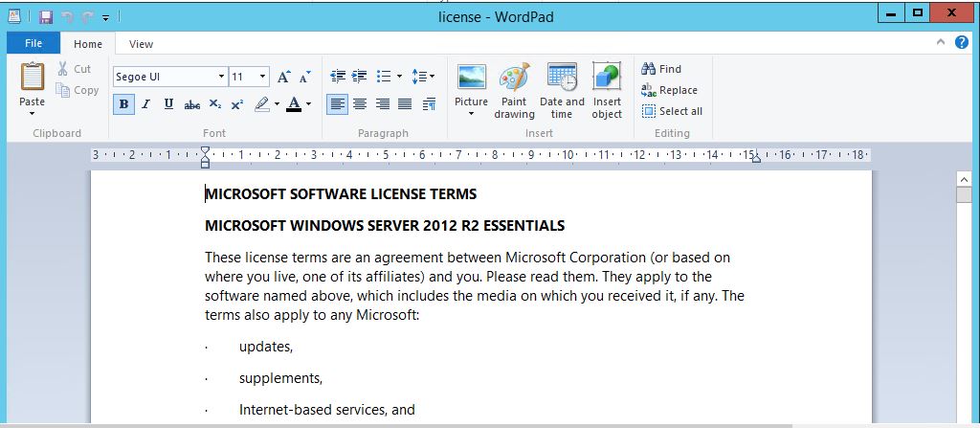This screenshot has height=428, width=980.
Task: Select Center text alignment
Action: click(x=360, y=104)
